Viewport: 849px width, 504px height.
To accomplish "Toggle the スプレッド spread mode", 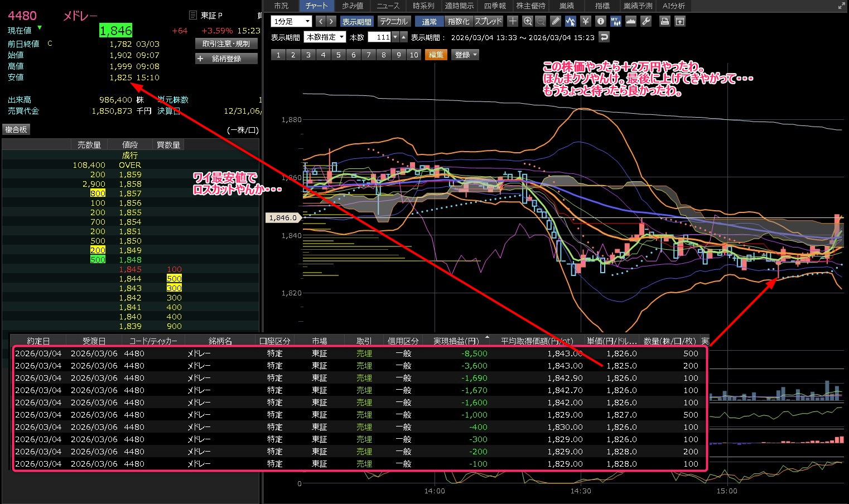I will coord(489,21).
